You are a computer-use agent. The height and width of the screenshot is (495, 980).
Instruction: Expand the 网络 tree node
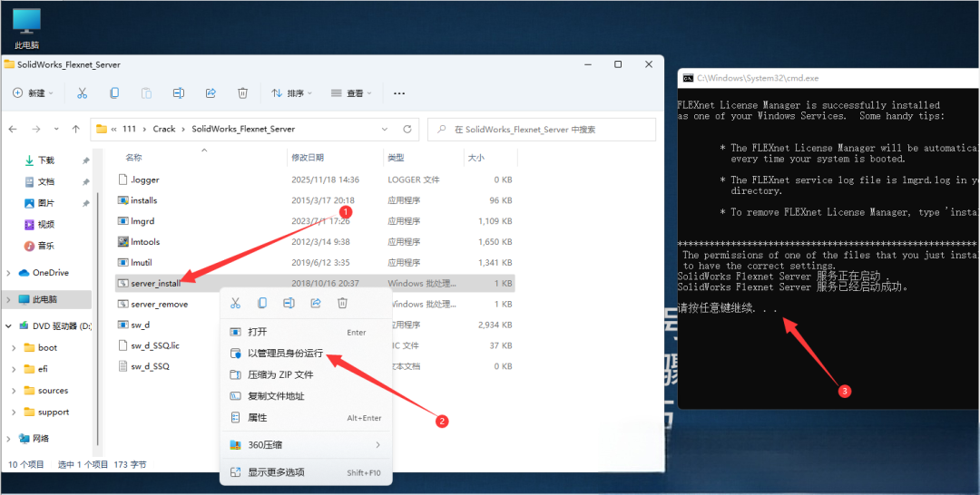pyautogui.click(x=9, y=438)
